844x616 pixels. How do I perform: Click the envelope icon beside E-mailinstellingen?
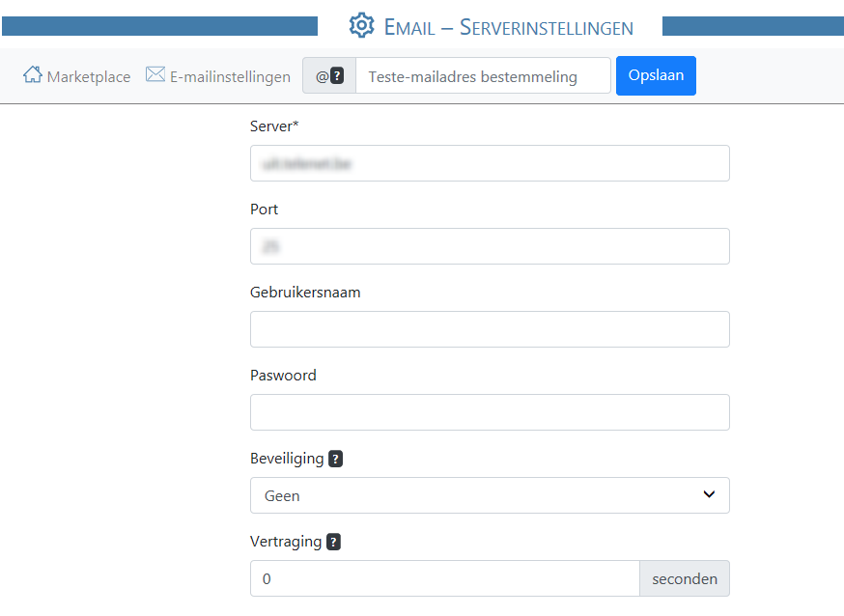(x=155, y=75)
